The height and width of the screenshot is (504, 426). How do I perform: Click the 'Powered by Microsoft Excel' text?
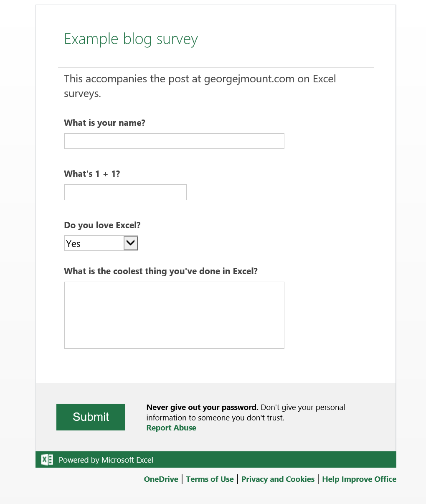click(106, 460)
